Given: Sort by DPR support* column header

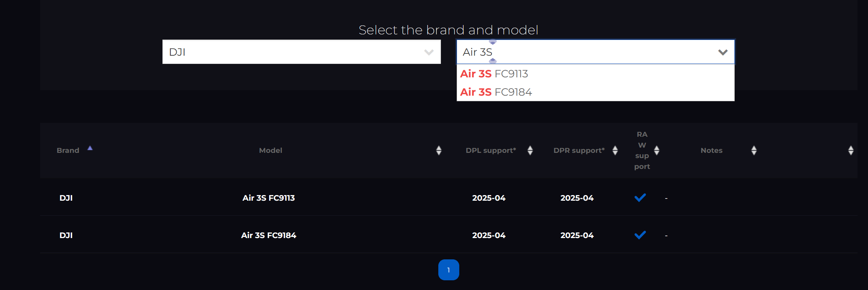Looking at the screenshot, I should pyautogui.click(x=579, y=150).
